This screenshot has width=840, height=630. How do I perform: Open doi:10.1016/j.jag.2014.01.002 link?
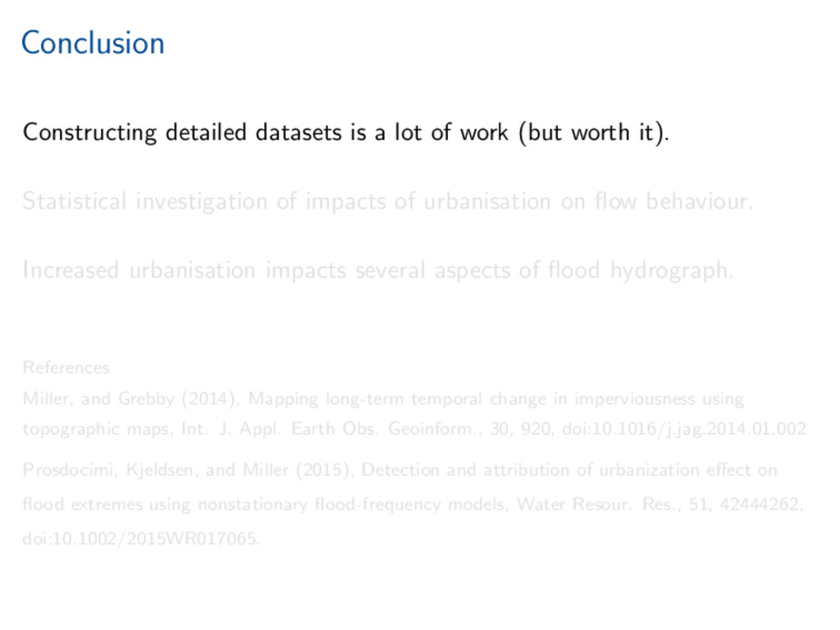[x=683, y=429]
